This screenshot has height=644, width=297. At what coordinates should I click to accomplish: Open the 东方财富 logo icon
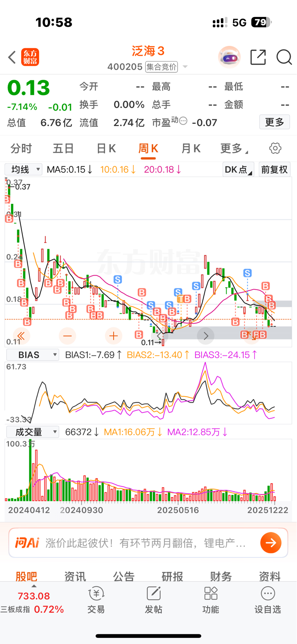pyautogui.click(x=30, y=57)
